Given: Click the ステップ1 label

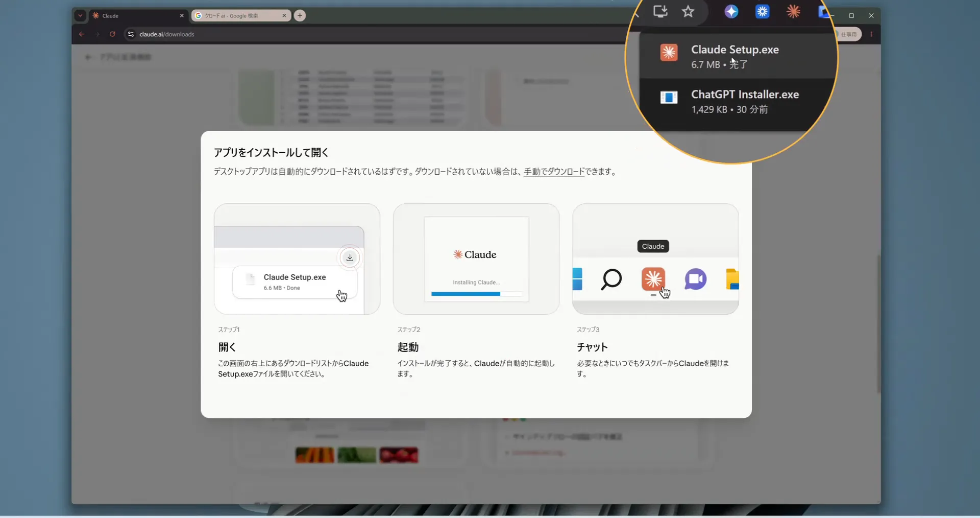Looking at the screenshot, I should pos(229,329).
